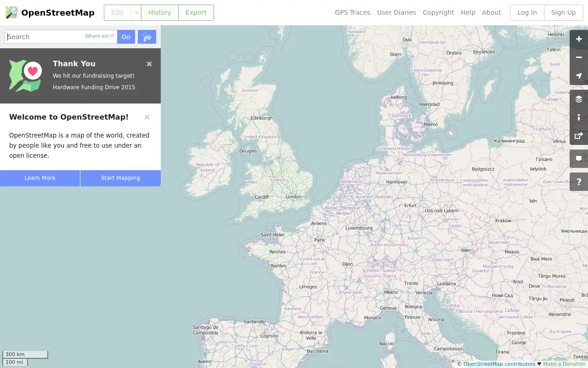
Task: Click the Start Mapping button
Action: (120, 178)
